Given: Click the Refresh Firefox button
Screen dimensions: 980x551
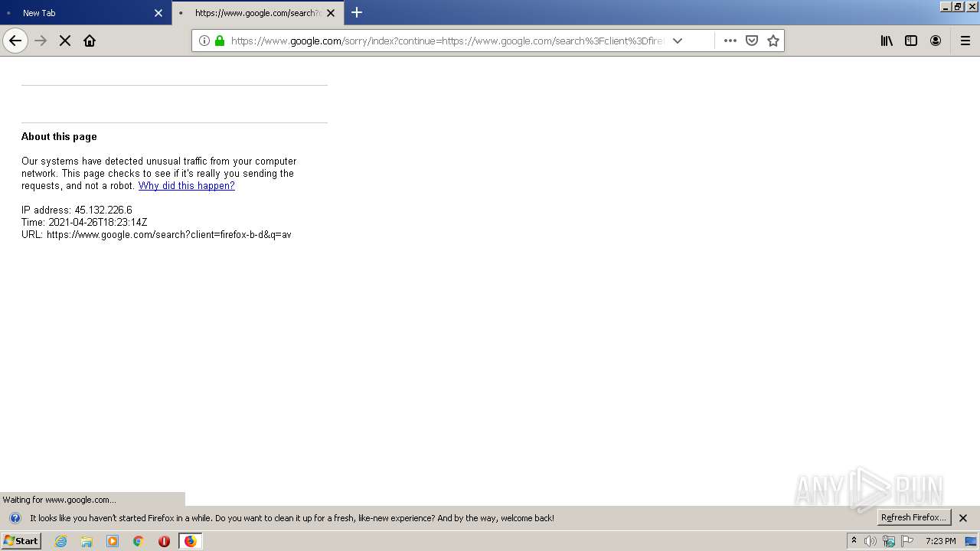Looking at the screenshot, I should pyautogui.click(x=913, y=517).
